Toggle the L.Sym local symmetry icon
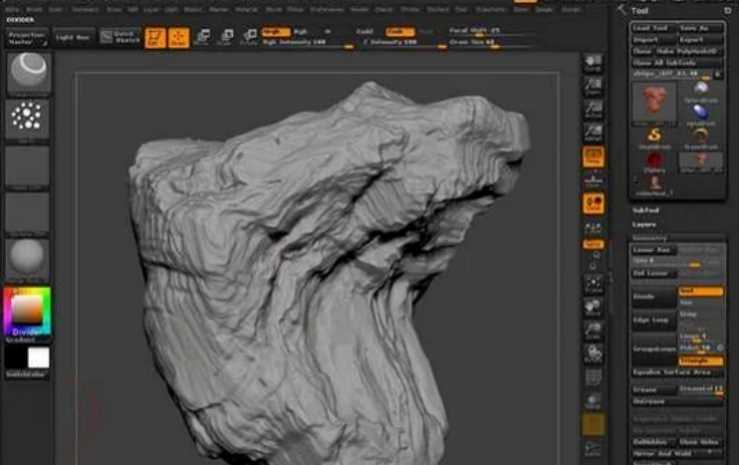 593,227
